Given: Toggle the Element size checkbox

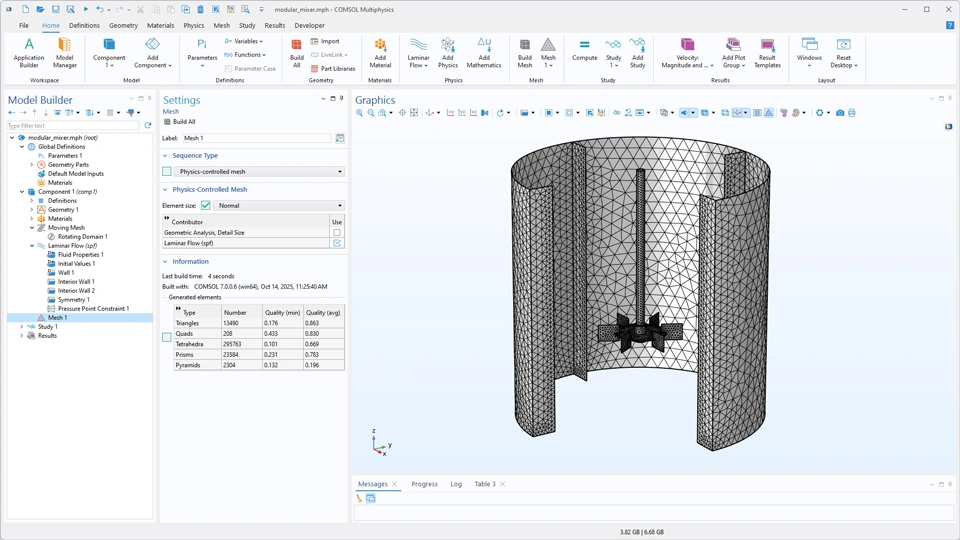Looking at the screenshot, I should 206,206.
